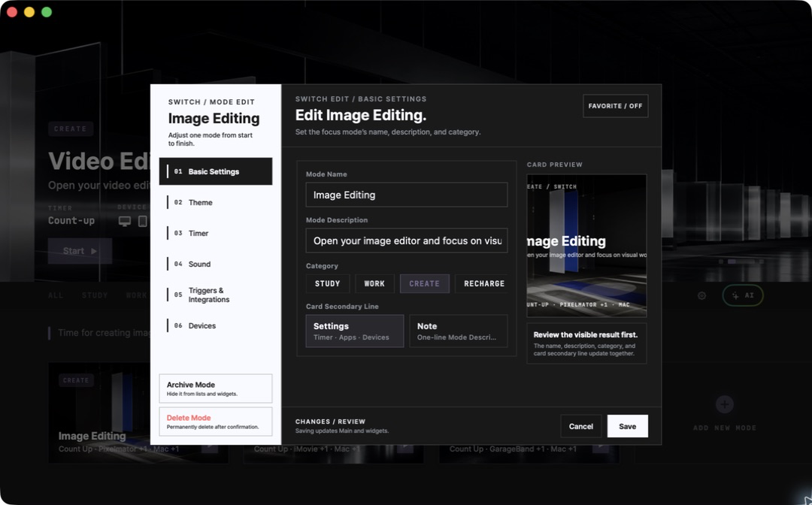812x505 pixels.
Task: Save the mode changes
Action: [x=628, y=426]
